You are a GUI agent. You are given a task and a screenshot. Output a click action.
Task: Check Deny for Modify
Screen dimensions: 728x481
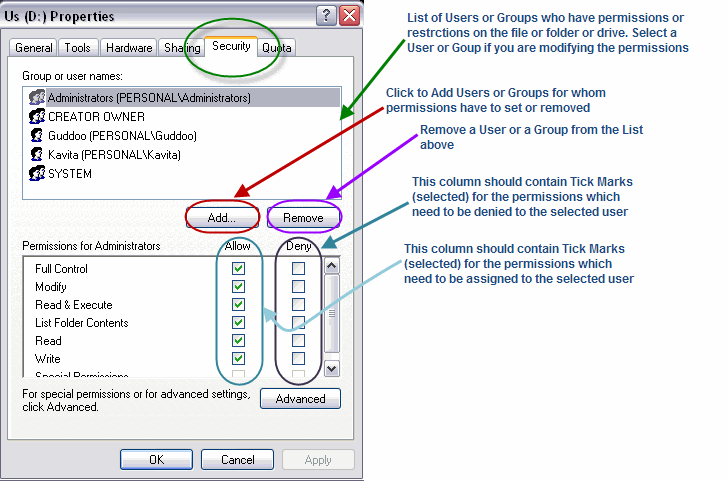pos(299,286)
